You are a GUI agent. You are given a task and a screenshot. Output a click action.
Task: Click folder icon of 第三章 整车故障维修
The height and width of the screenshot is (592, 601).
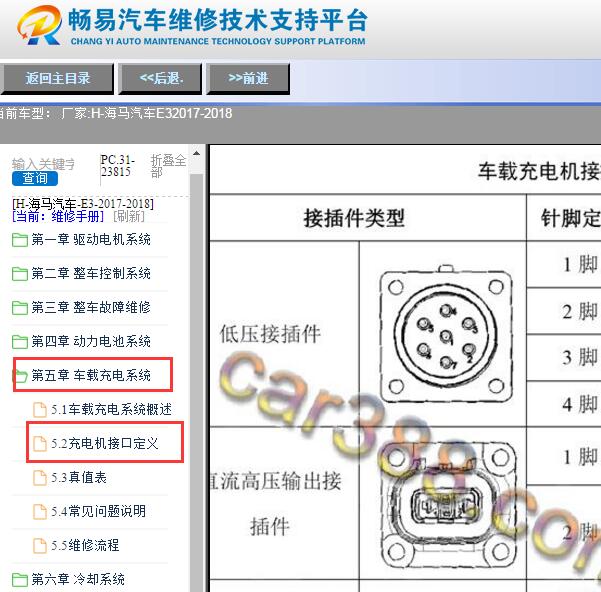(x=20, y=308)
